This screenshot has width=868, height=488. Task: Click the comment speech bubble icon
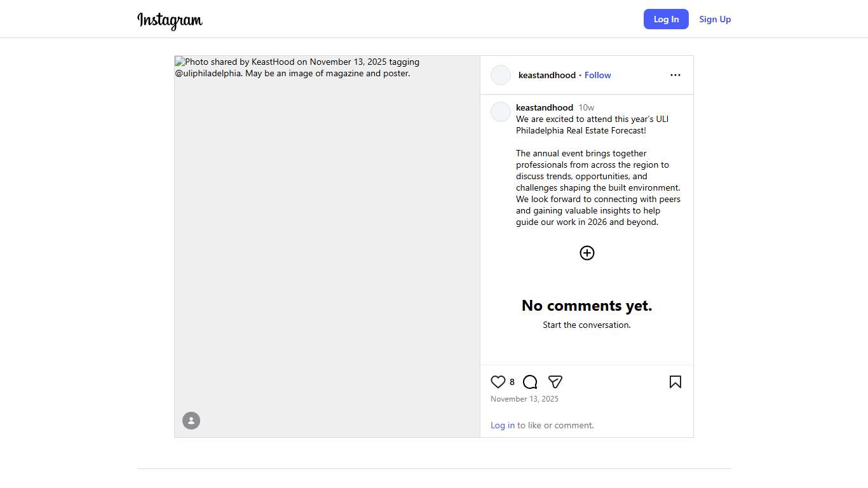(530, 382)
